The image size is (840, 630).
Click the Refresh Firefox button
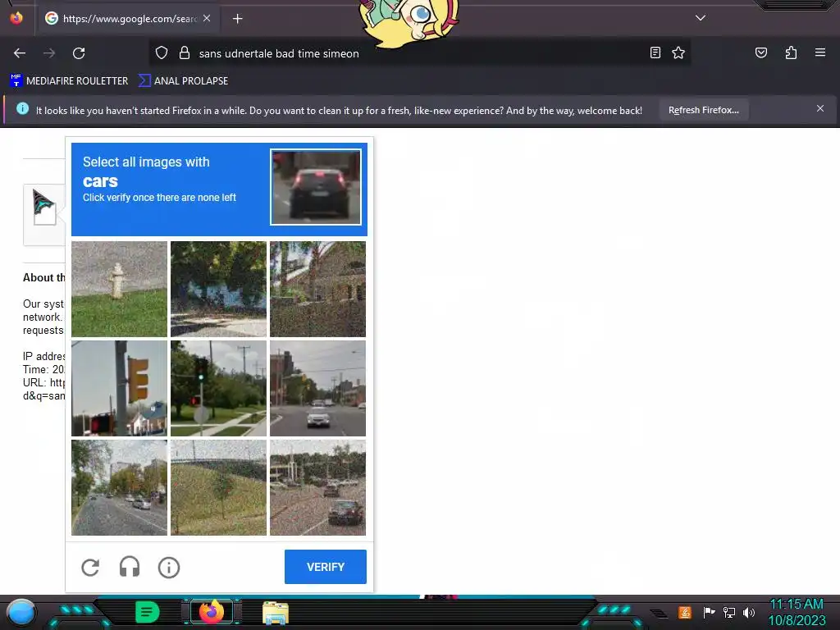(x=703, y=110)
